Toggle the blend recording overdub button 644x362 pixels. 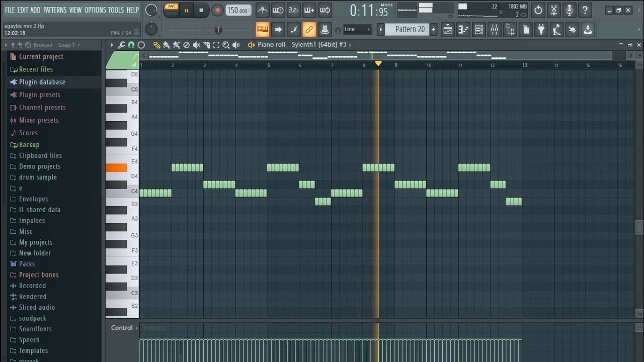point(309,10)
